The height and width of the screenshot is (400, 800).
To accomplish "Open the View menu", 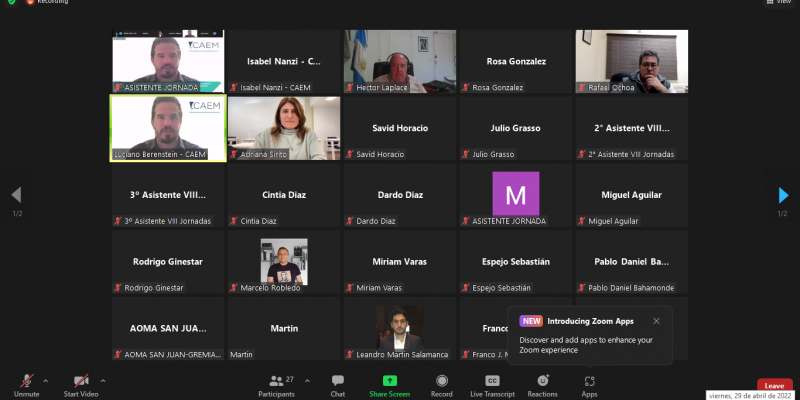I will click(x=780, y=2).
